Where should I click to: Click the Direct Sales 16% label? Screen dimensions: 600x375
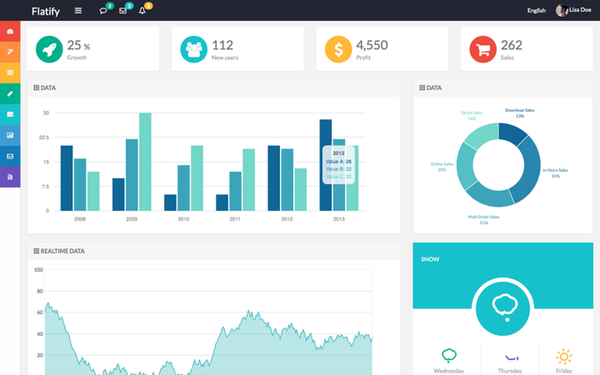pos(472,116)
